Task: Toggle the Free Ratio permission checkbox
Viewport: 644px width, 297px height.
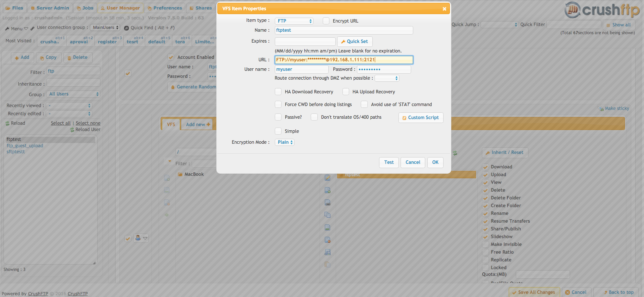Action: coord(485,252)
